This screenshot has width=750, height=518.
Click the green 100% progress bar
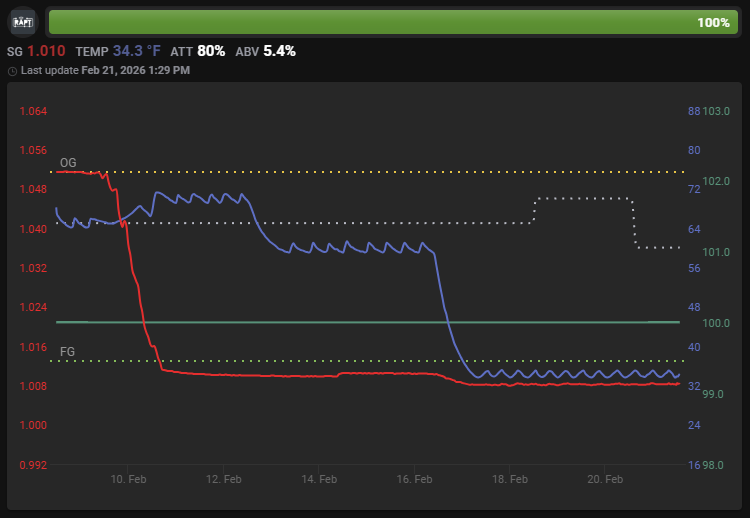click(393, 22)
